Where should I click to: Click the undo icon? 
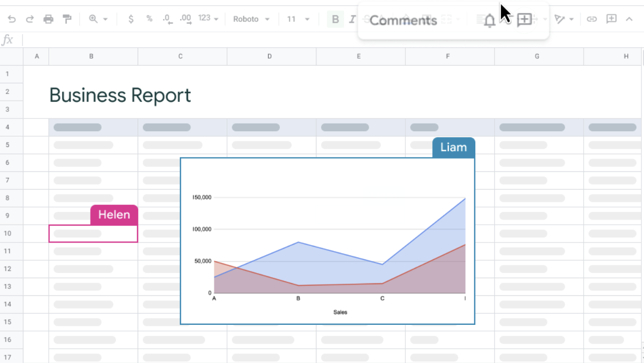coord(12,19)
